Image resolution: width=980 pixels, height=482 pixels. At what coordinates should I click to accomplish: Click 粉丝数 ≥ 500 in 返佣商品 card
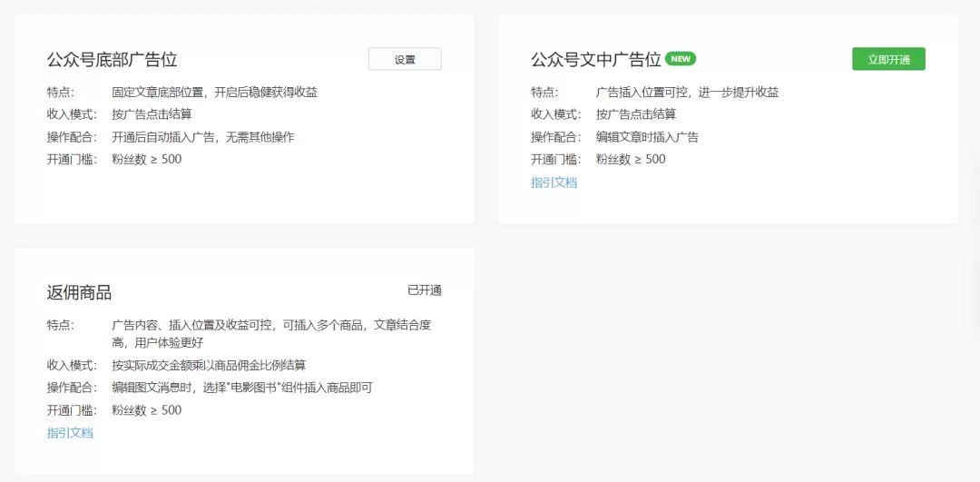coord(146,410)
